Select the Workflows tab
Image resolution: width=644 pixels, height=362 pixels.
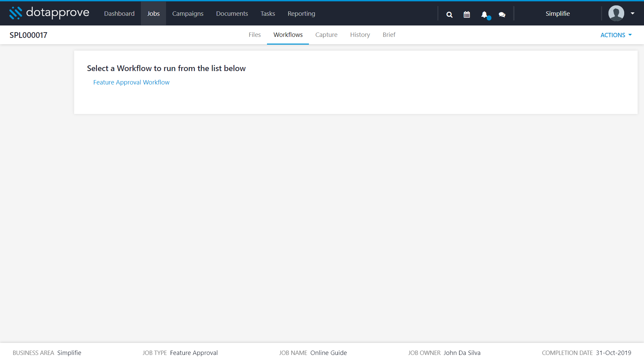[x=288, y=35]
